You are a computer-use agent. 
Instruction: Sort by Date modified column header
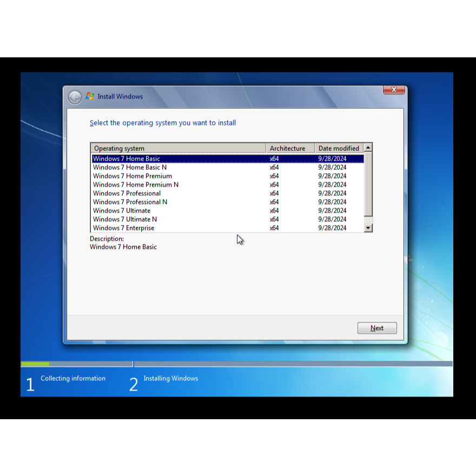tap(339, 148)
